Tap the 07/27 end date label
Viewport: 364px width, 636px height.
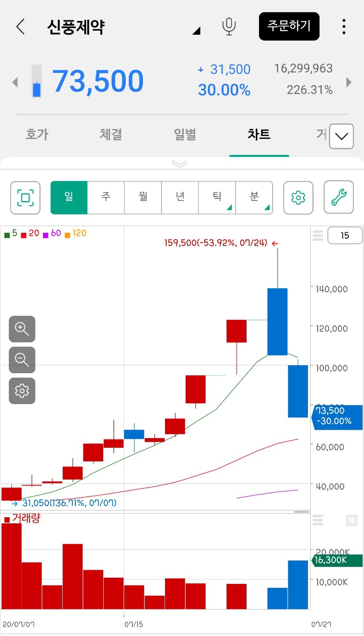321,625
